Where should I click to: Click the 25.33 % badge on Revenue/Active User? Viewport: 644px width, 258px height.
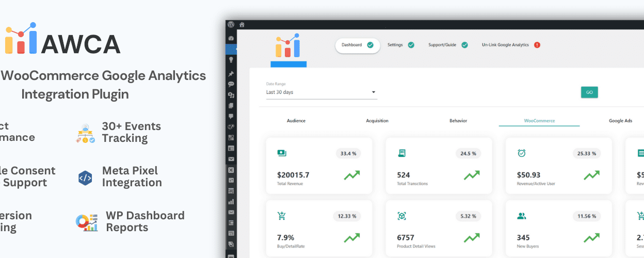587,153
